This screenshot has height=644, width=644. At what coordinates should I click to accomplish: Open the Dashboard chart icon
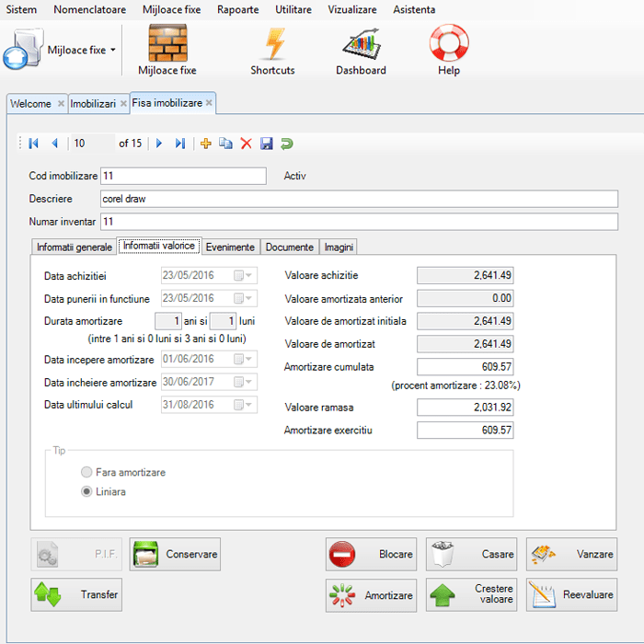coord(362,44)
